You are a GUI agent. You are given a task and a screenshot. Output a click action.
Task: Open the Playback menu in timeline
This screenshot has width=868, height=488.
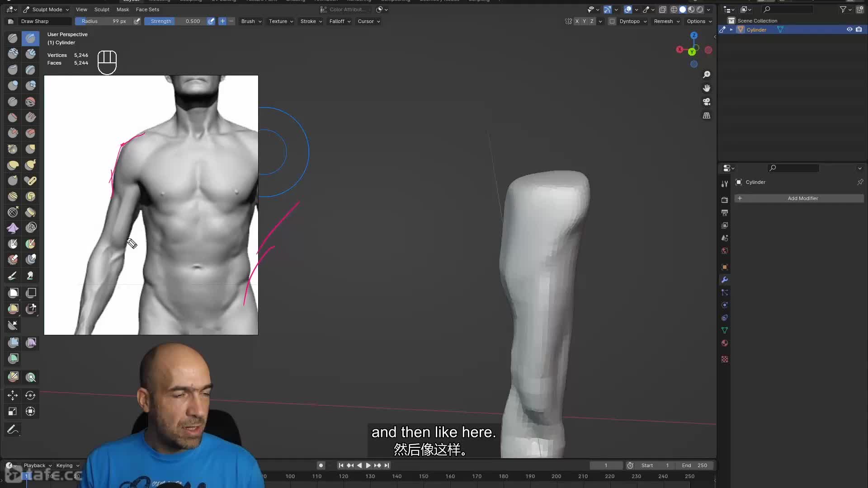38,465
